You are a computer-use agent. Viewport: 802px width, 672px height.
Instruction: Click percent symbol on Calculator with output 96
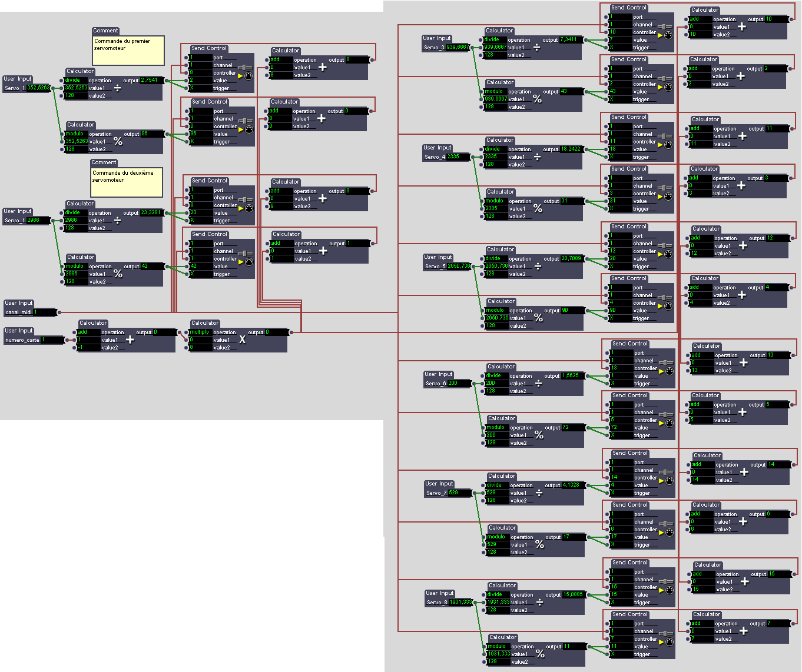118,142
